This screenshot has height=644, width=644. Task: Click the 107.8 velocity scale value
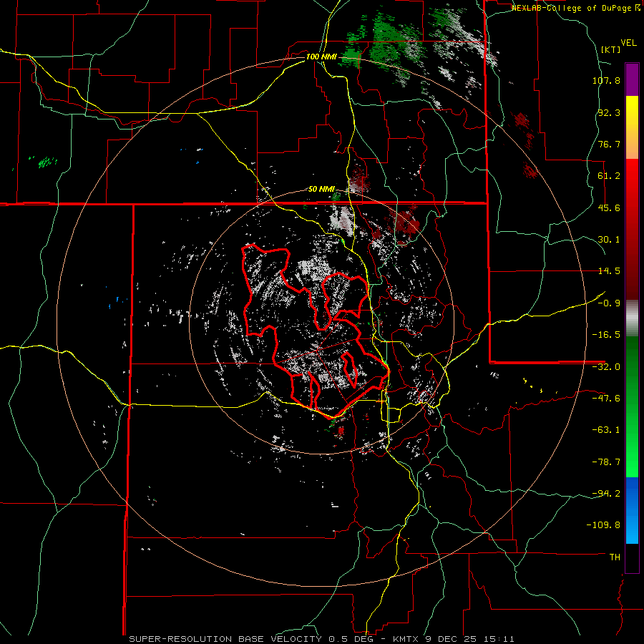(606, 80)
